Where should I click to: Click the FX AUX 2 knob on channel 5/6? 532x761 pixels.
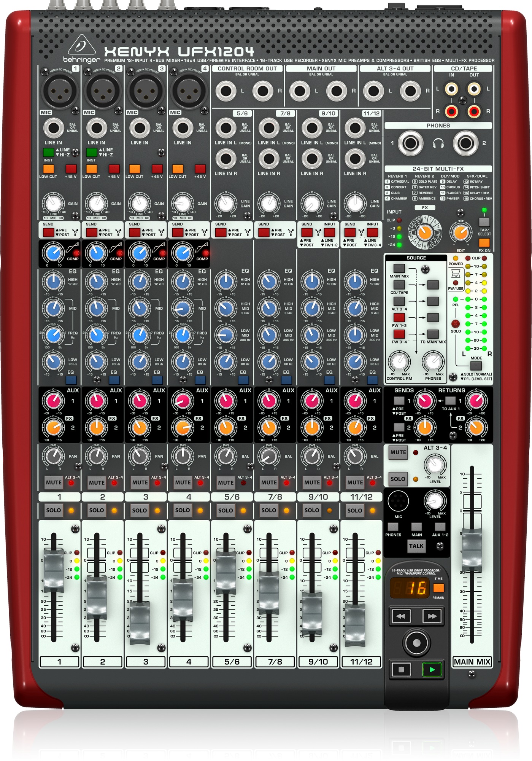point(226,427)
